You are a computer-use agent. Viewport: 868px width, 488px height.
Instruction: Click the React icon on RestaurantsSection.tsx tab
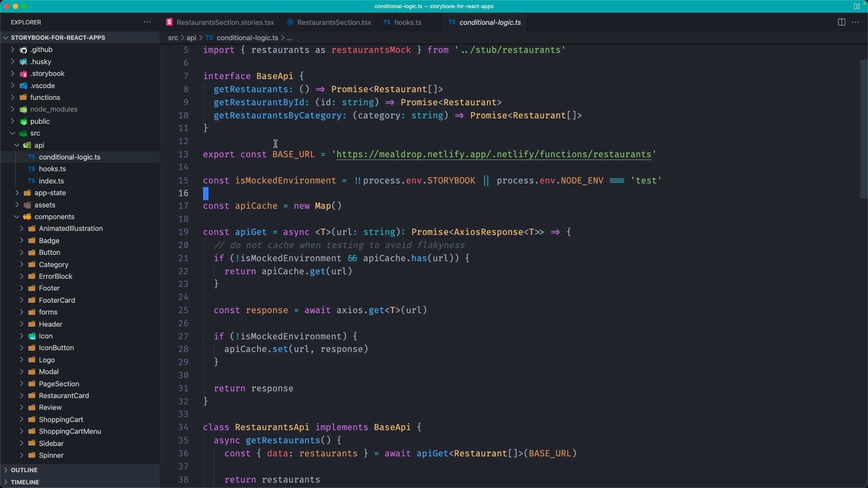(292, 22)
